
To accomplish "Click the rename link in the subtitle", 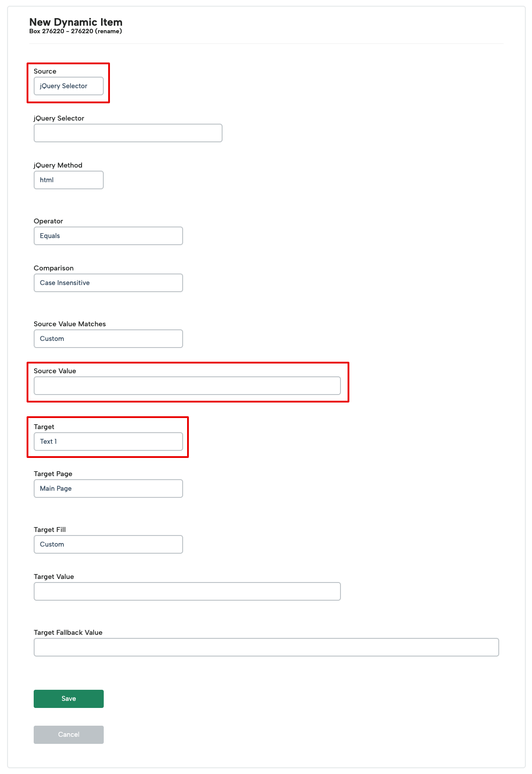I will 109,31.
